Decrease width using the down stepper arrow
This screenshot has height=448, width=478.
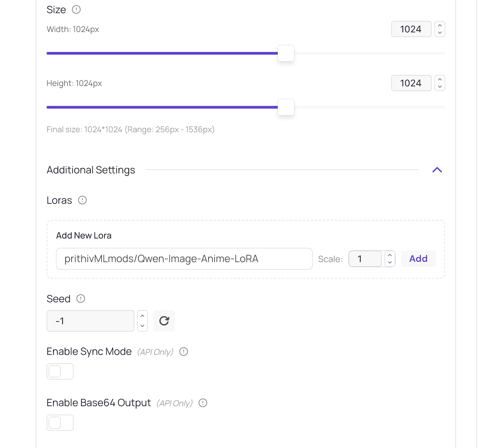click(440, 33)
